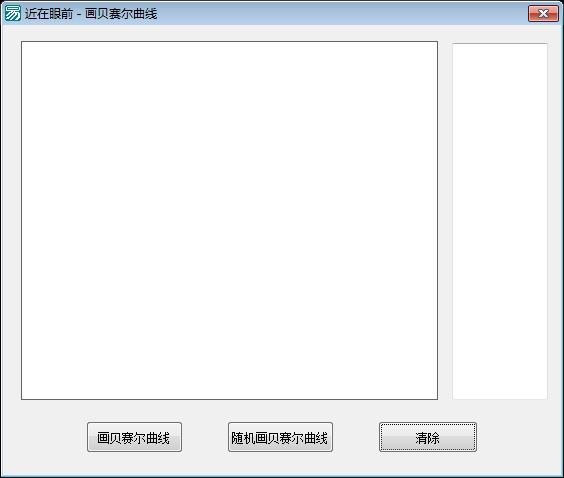Choose the focused button with the dotted outline
Viewport: 564px width, 478px height.
tap(428, 437)
